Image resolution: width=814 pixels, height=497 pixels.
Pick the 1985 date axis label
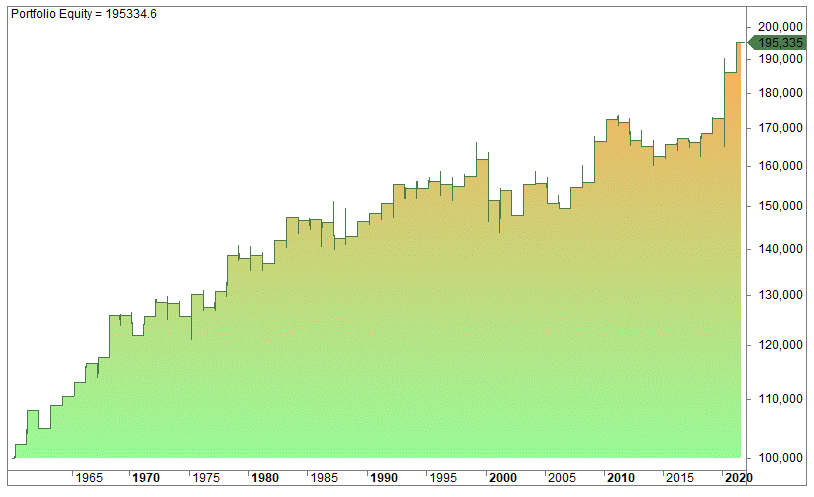(324, 478)
